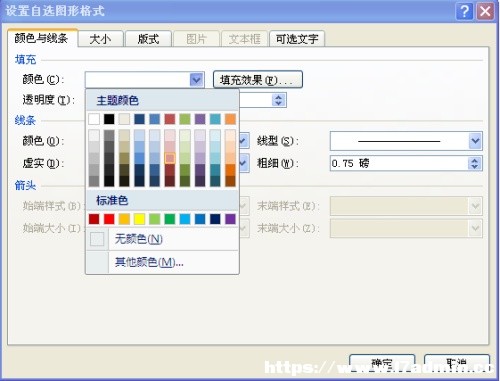Pick the standard red color swatch

tap(109, 219)
